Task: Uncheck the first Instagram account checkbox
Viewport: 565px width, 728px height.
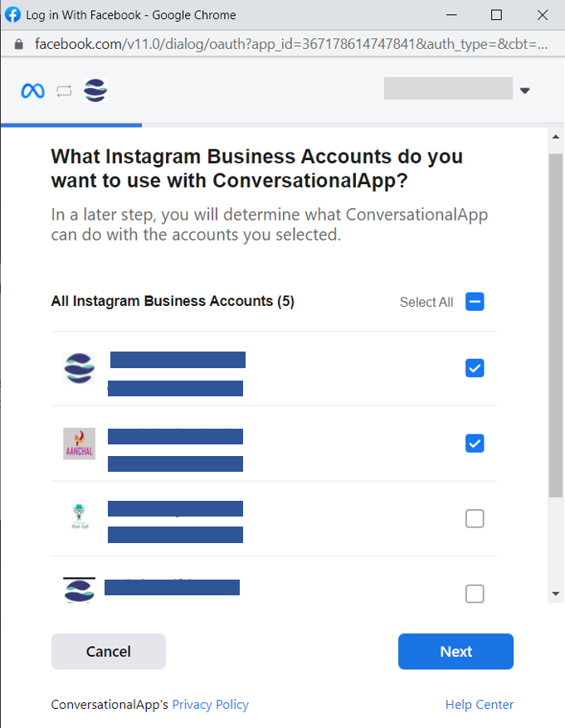Action: [x=475, y=368]
